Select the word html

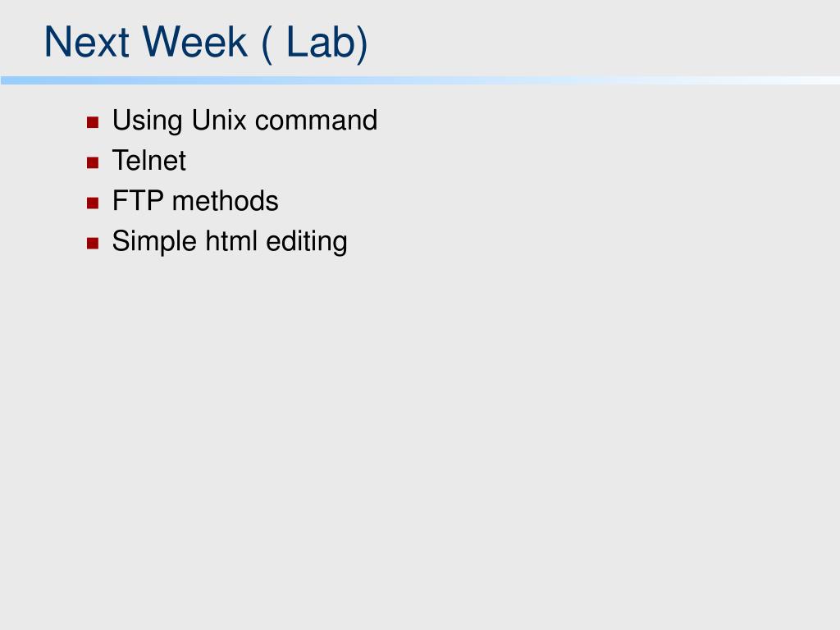point(231,241)
